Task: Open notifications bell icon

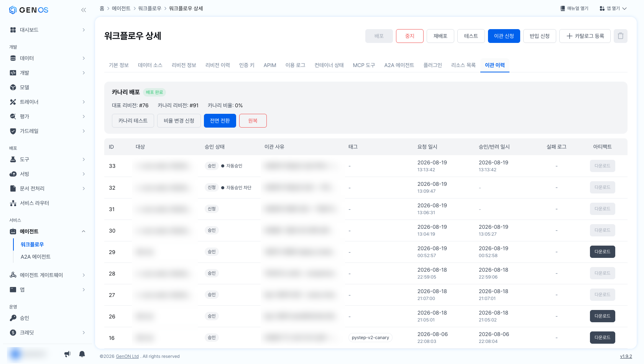Action: [82, 354]
